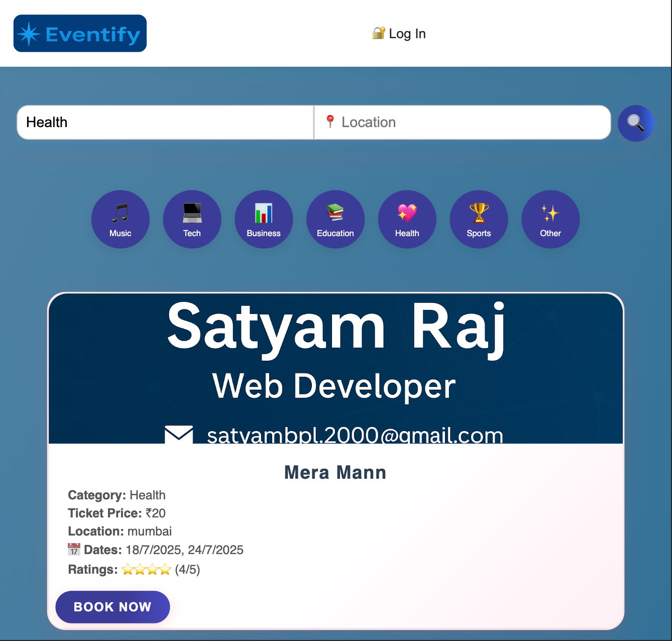Screen dimensions: 672x641
Task: Click the Category: Health text
Action: 117,495
